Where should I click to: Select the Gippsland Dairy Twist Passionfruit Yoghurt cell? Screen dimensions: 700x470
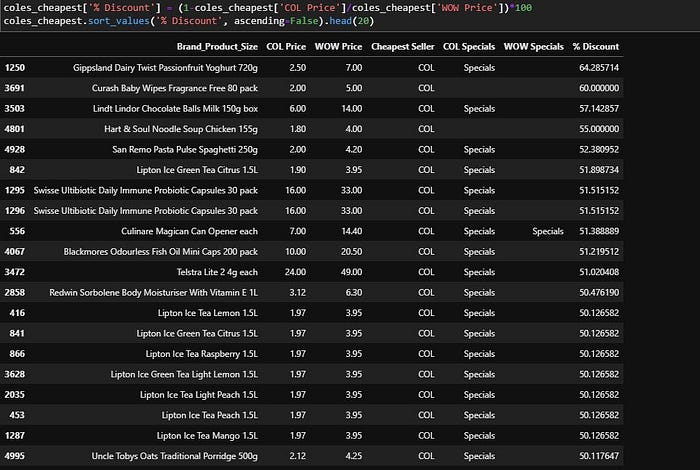click(165, 68)
